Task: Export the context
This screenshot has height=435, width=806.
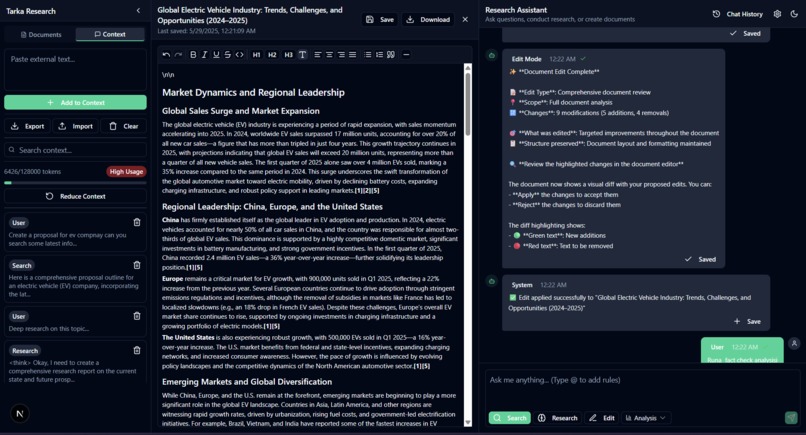Action: click(28, 126)
